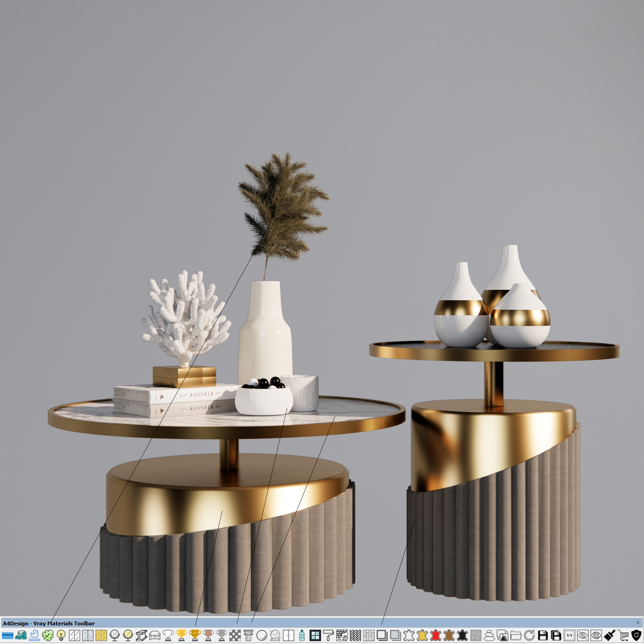Click the paint roller wall paint icon
Image resolution: width=644 pixels, height=644 pixels.
coord(329,635)
